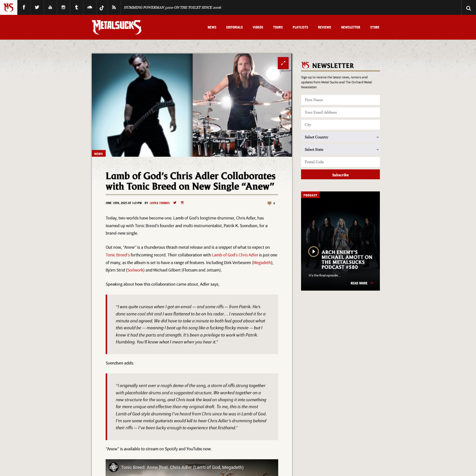
Task: Click the Tonic Breed video channel avatar
Action: point(113,467)
